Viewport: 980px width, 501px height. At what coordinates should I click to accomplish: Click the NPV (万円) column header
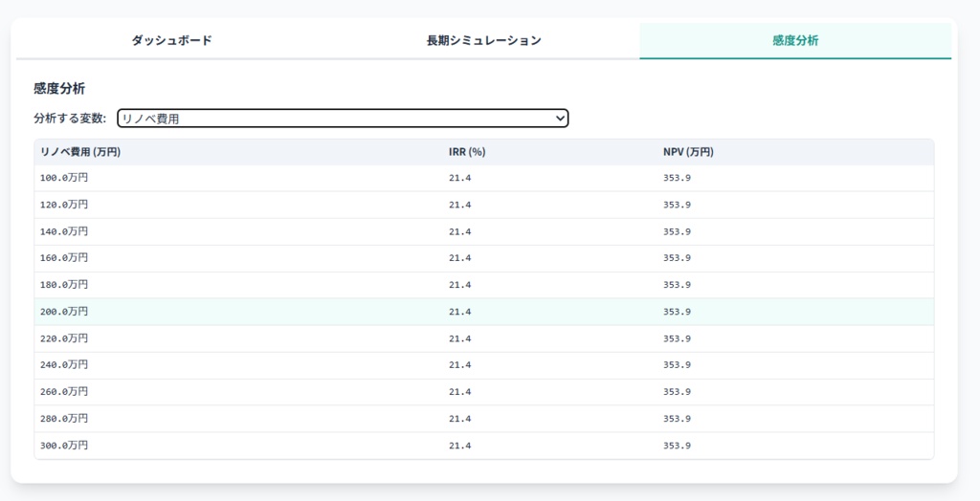[688, 152]
